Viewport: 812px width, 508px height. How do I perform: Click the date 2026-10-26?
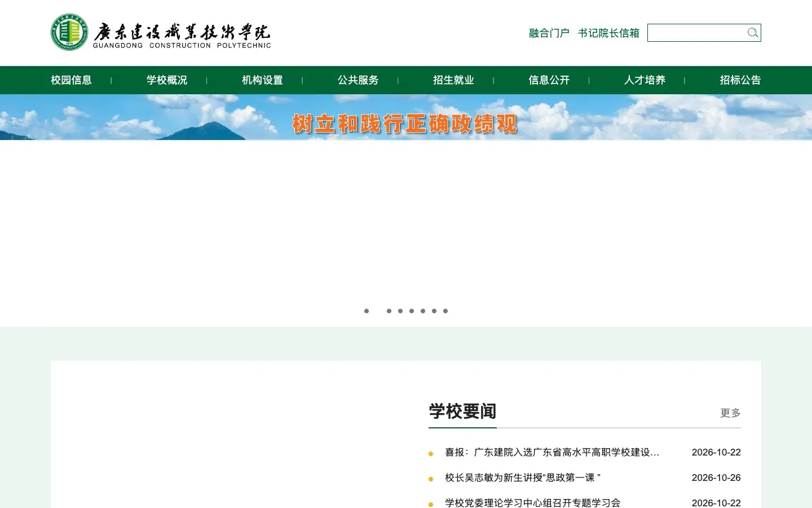click(x=716, y=478)
